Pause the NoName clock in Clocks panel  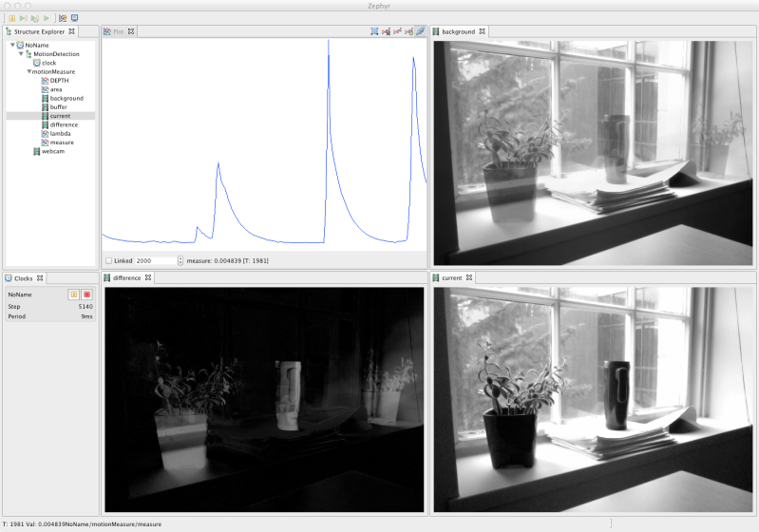[x=73, y=294]
